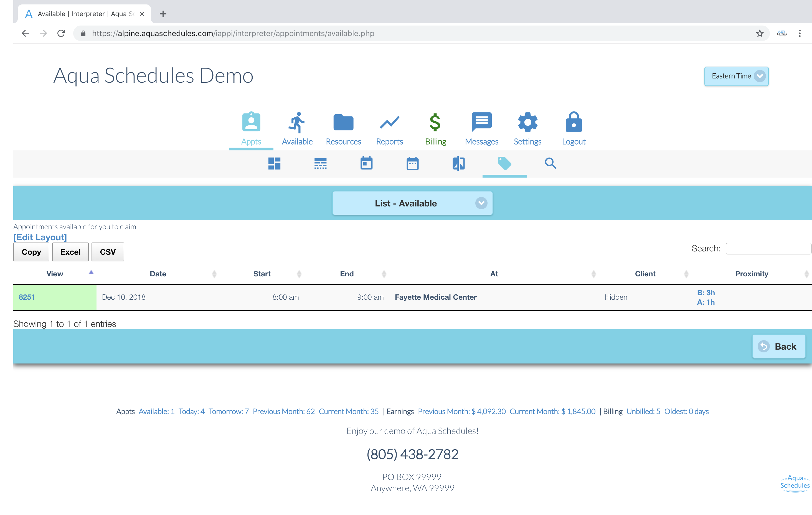
Task: Open the Messages chat icon
Action: click(481, 122)
